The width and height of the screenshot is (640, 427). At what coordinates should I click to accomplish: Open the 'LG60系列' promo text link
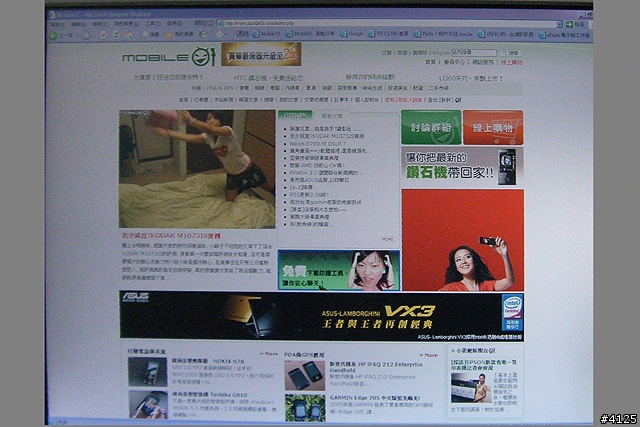click(x=471, y=78)
